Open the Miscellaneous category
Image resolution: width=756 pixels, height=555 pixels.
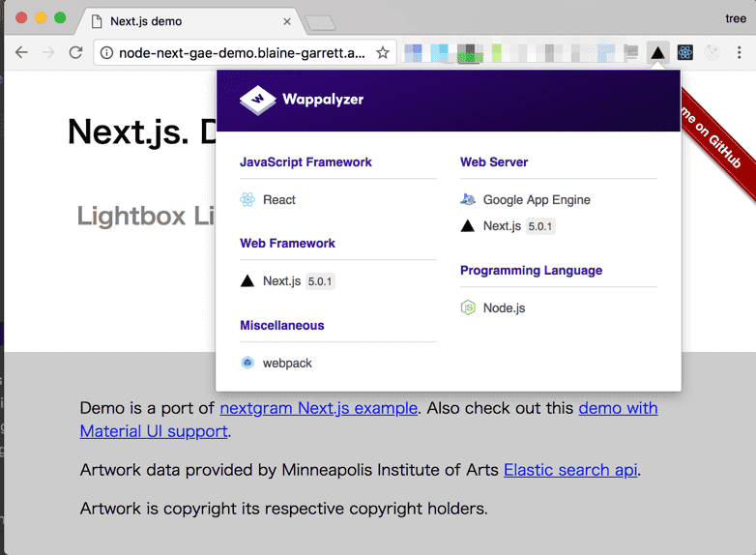[282, 326]
